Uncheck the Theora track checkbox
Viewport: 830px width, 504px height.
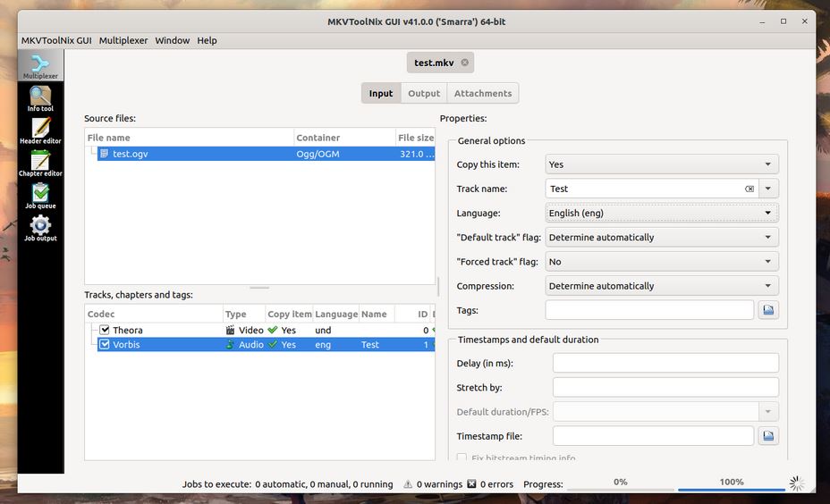(105, 330)
